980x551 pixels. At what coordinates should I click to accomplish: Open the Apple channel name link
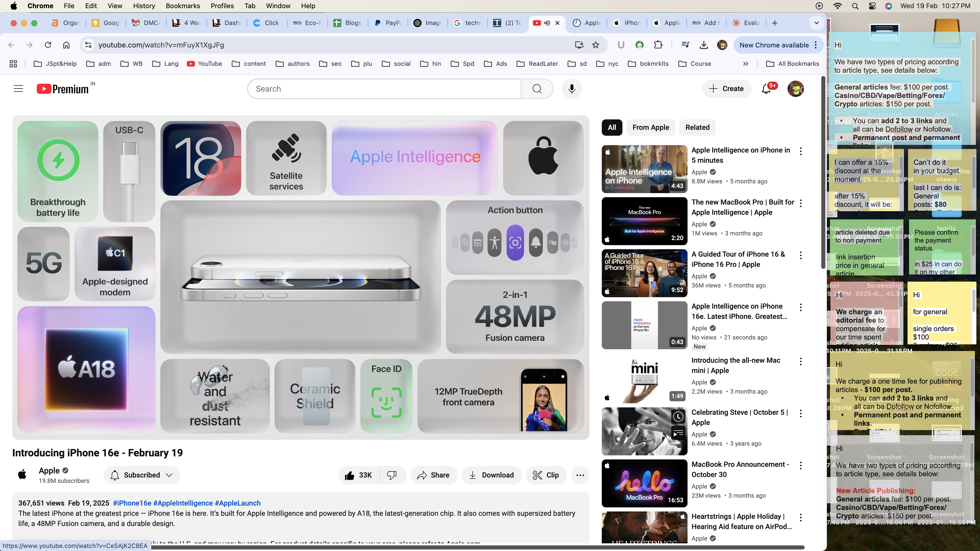click(49, 470)
